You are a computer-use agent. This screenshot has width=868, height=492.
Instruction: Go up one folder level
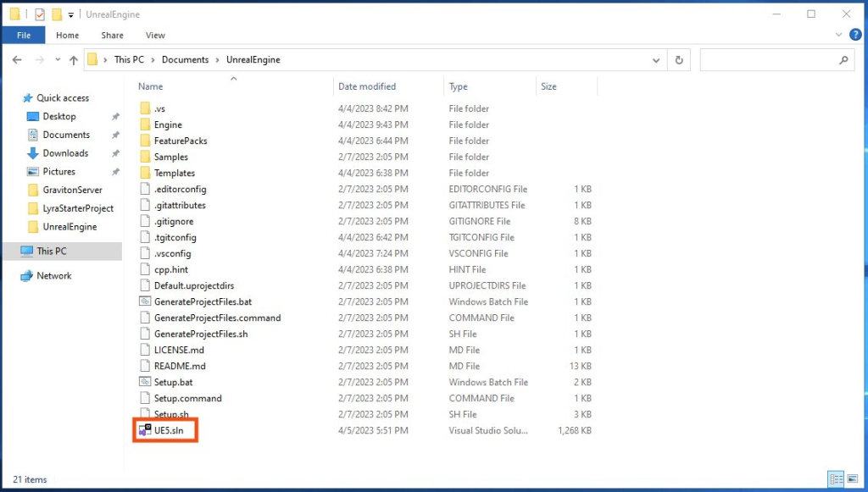click(x=74, y=60)
